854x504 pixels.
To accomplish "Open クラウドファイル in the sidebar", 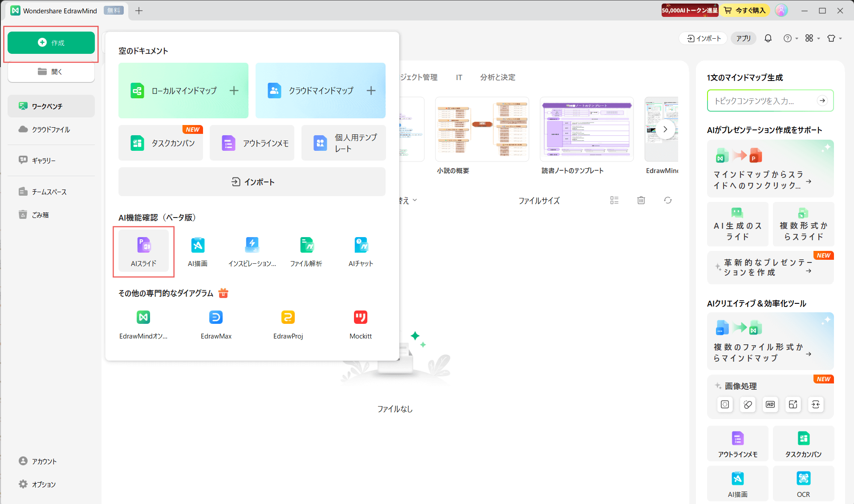I will (51, 129).
